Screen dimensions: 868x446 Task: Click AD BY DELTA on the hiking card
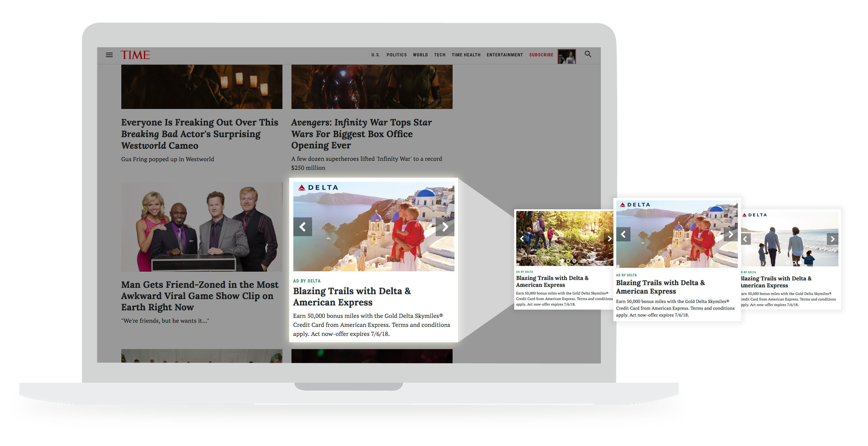[524, 272]
